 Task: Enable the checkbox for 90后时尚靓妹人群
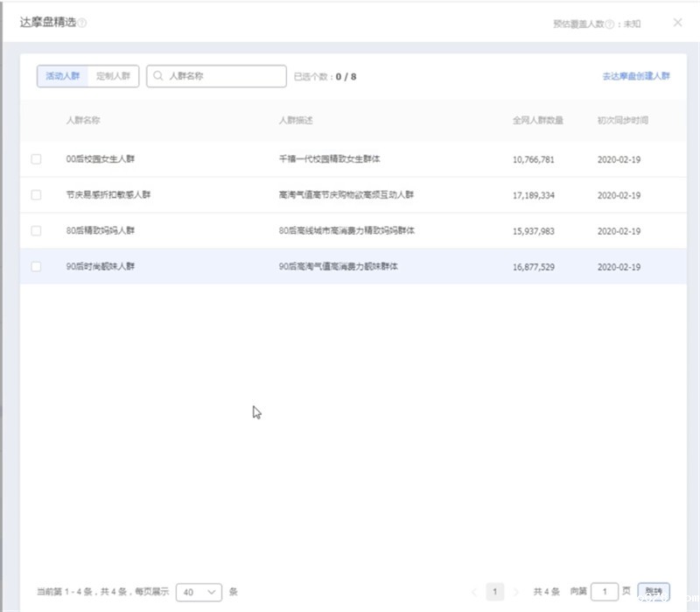click(36, 265)
